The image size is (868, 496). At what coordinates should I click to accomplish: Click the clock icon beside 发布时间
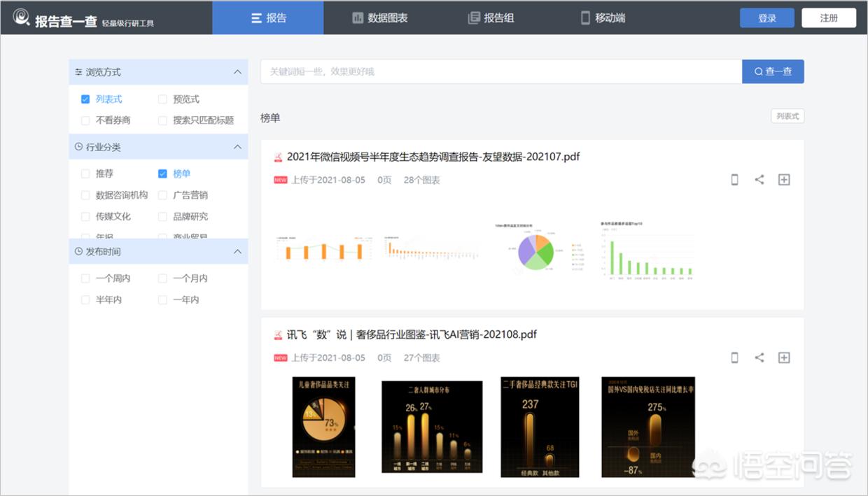[x=78, y=251]
